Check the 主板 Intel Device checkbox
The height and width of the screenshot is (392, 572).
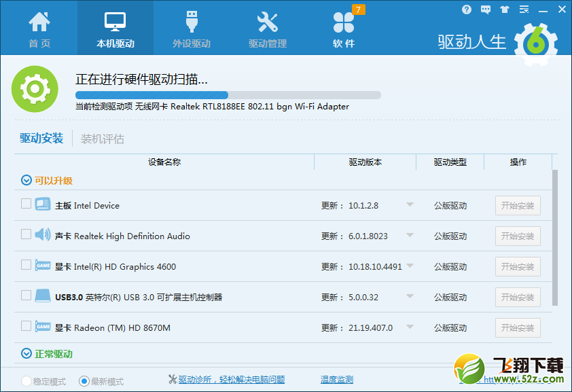click(x=26, y=204)
